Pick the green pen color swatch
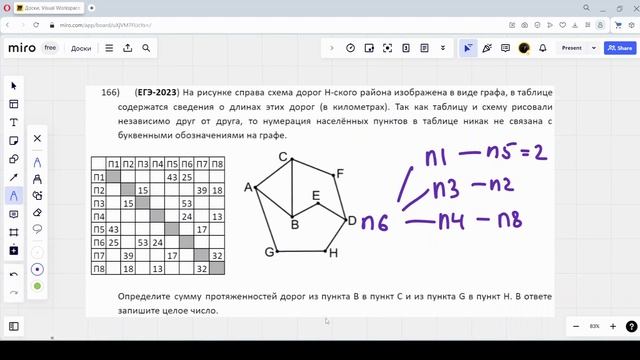 pyautogui.click(x=37, y=286)
